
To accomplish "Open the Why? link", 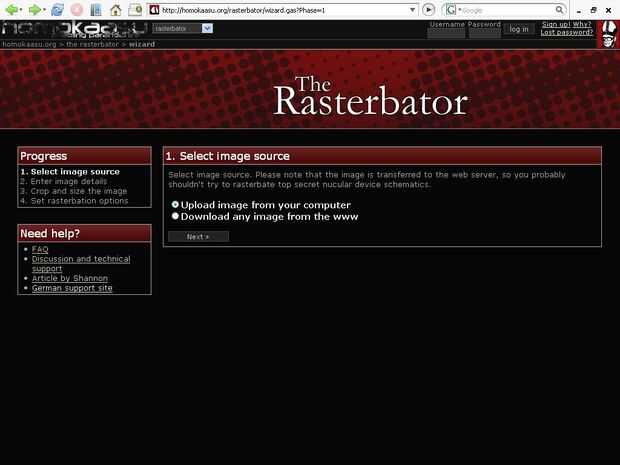I will [582, 25].
